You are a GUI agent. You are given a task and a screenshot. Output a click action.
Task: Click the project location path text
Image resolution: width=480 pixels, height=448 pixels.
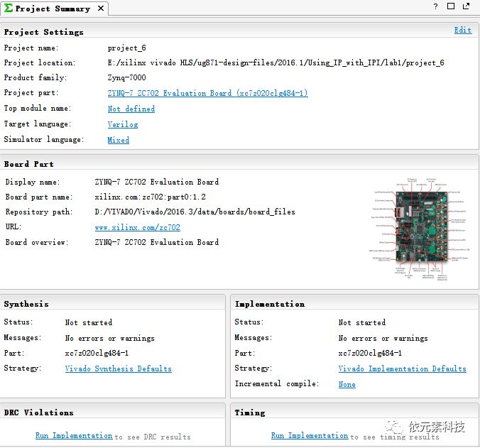tap(276, 62)
